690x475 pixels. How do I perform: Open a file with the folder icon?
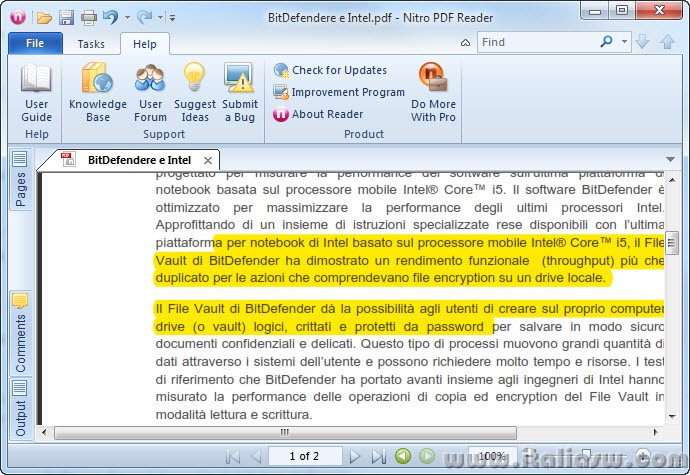coord(44,18)
